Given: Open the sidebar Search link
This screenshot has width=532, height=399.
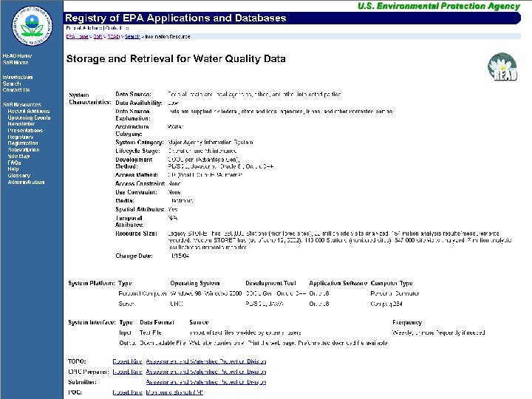Looking at the screenshot, I should tap(12, 83).
